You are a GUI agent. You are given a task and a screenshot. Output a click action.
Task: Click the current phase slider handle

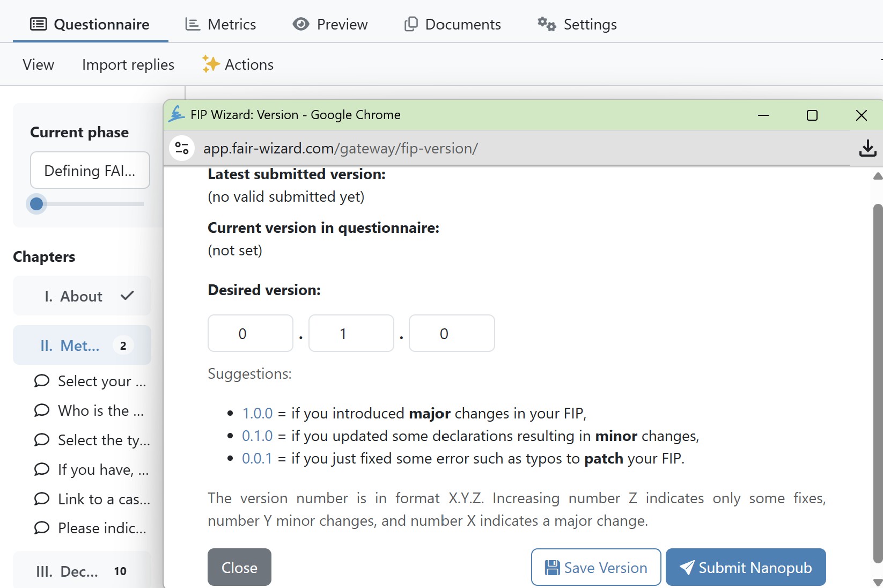click(36, 204)
